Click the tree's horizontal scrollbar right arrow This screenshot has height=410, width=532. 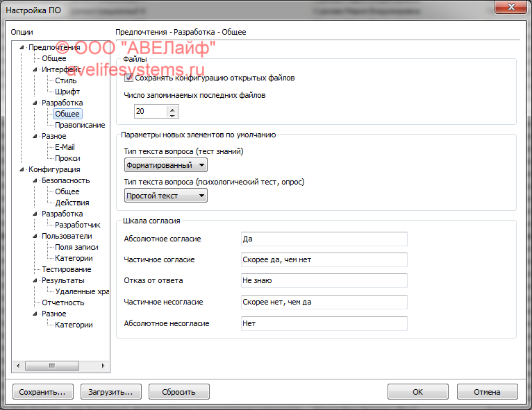[103, 366]
